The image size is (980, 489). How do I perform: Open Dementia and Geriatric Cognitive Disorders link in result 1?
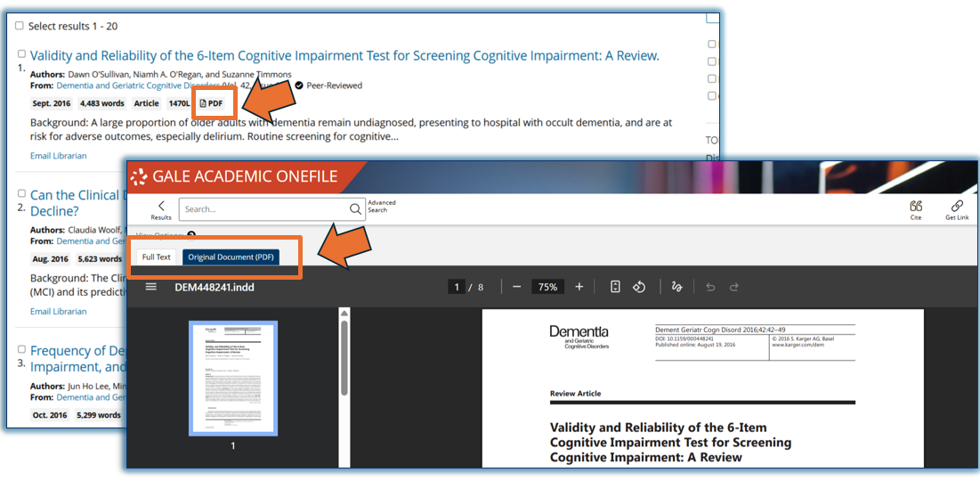[x=138, y=86]
